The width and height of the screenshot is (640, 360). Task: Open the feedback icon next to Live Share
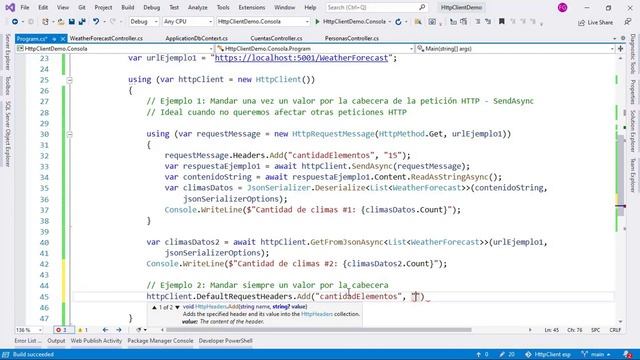(628, 22)
